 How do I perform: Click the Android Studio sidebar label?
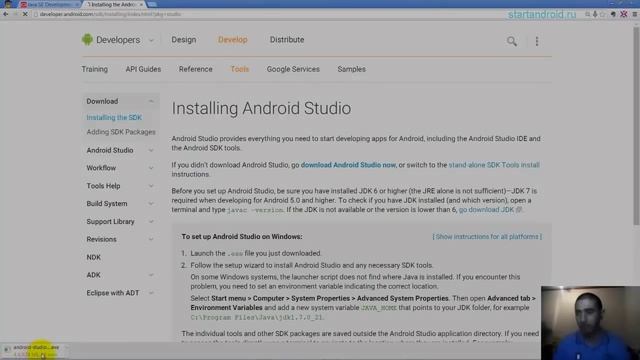click(x=110, y=150)
